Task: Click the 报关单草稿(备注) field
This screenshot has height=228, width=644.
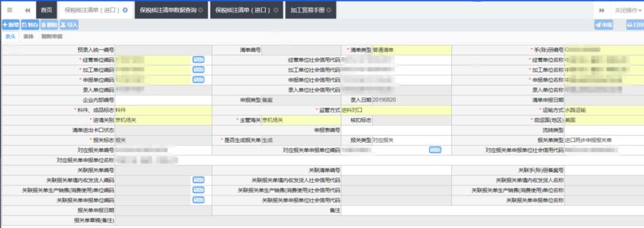Action: click(x=379, y=221)
